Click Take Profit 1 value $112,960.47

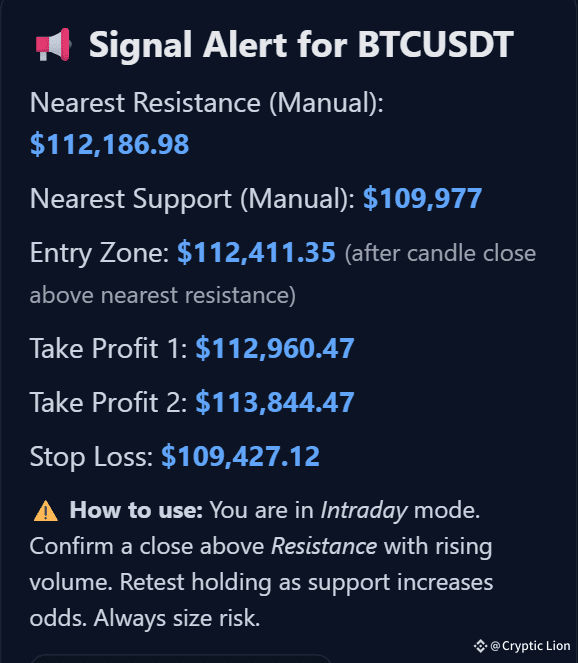pos(275,348)
